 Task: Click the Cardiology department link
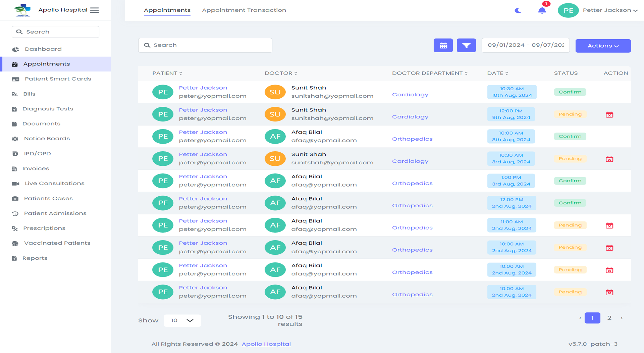point(410,94)
